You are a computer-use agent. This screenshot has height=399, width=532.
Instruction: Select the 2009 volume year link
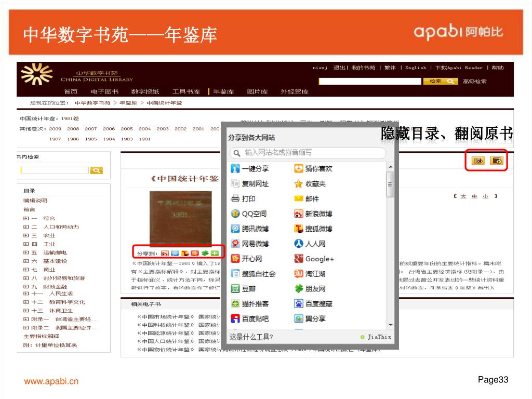coord(55,129)
